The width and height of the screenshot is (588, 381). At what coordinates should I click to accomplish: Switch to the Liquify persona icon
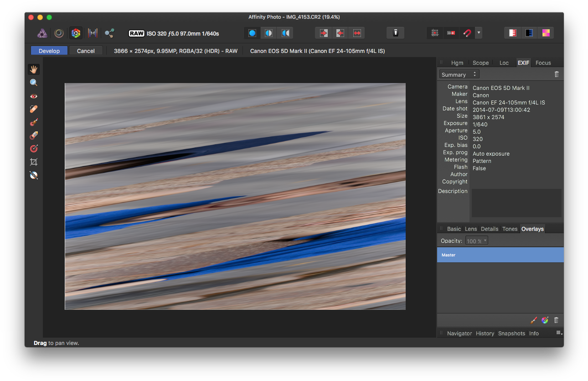click(x=59, y=33)
